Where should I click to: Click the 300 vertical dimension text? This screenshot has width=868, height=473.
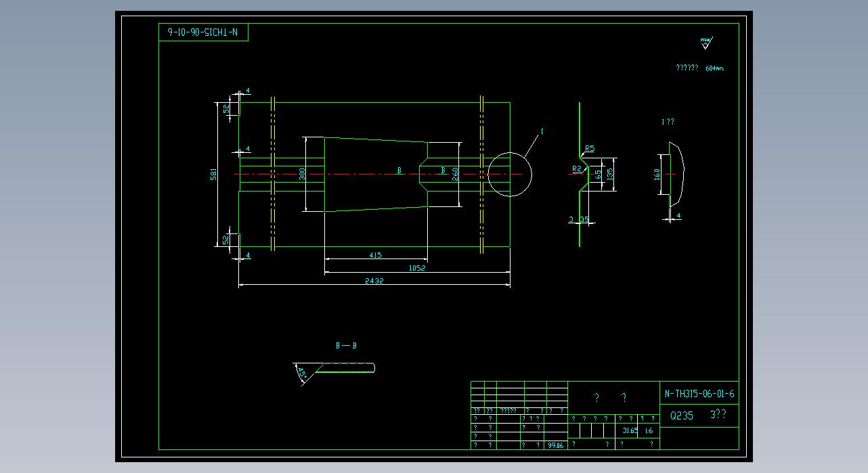point(303,174)
